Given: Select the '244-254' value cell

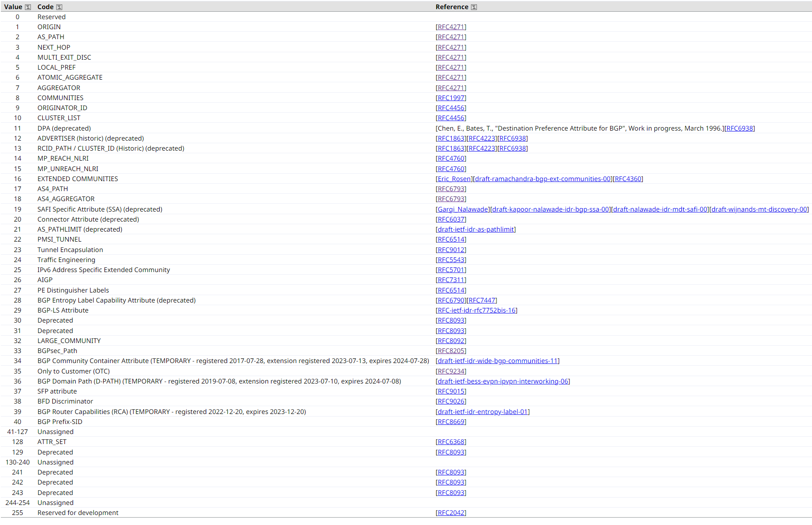Looking at the screenshot, I should (17, 503).
